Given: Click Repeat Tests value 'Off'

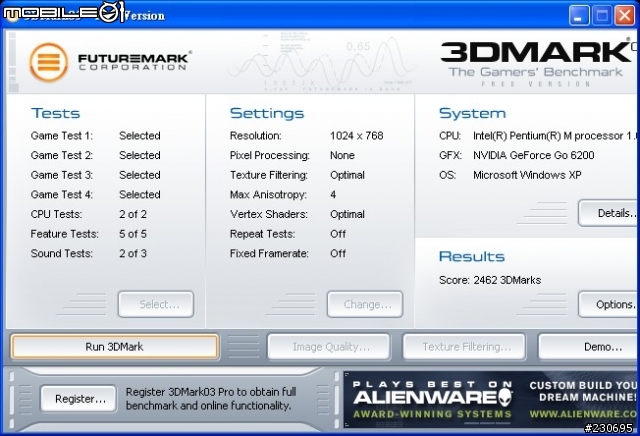Looking at the screenshot, I should click(x=338, y=234).
